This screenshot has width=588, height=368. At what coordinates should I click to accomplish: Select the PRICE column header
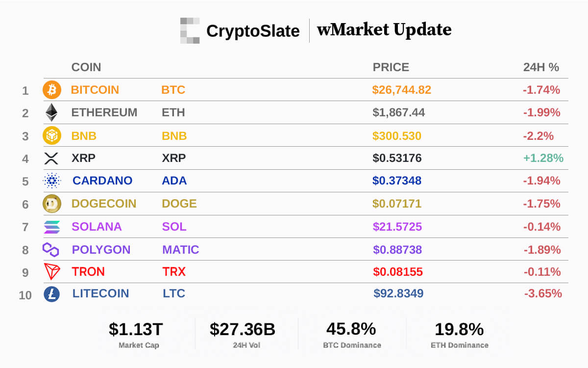pos(391,67)
